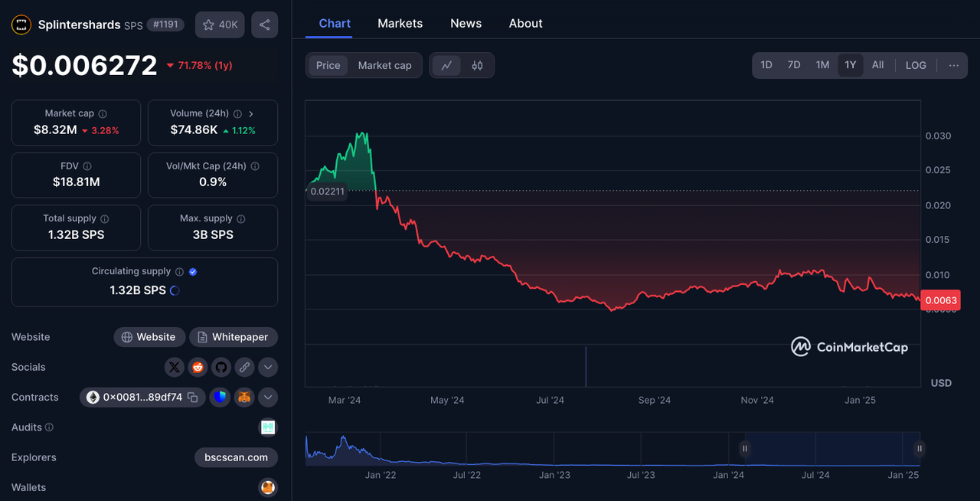Click the $74.86K volume value
The image size is (980, 501).
(194, 129)
